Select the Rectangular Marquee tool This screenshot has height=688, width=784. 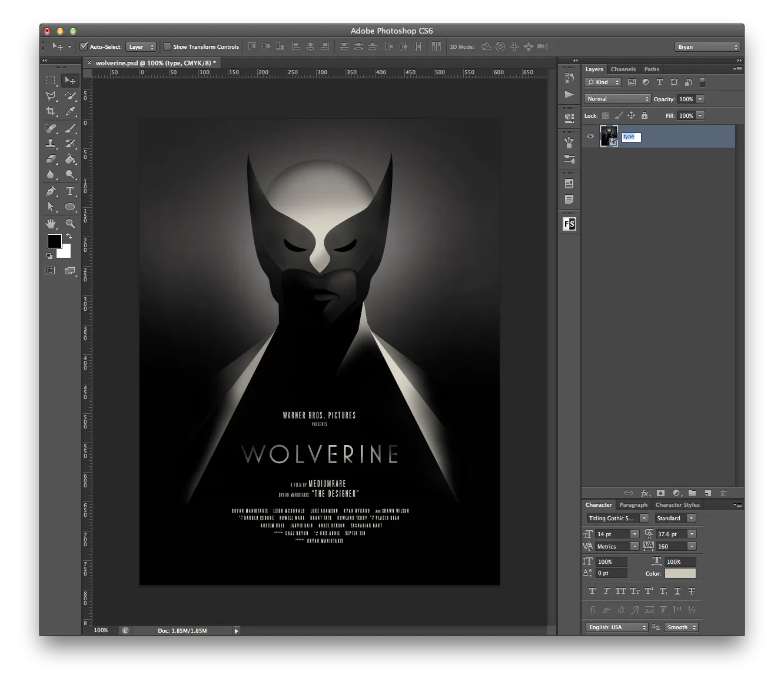pyautogui.click(x=51, y=81)
